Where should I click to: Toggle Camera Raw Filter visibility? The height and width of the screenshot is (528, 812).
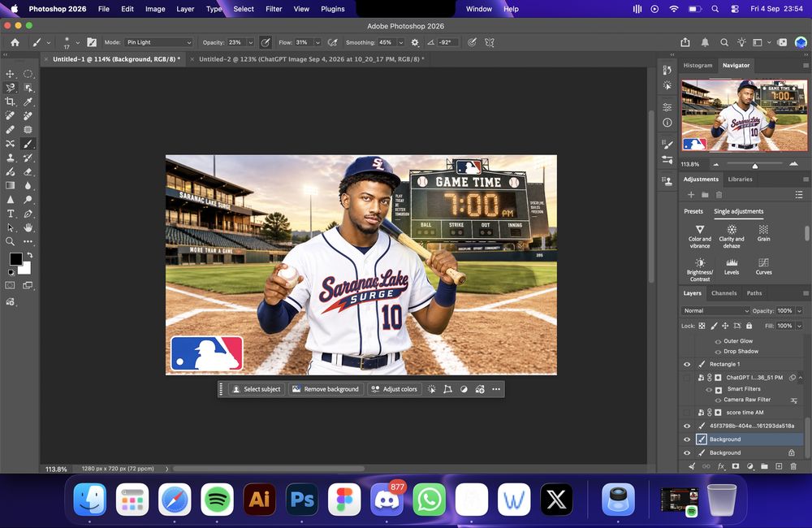coord(718,400)
